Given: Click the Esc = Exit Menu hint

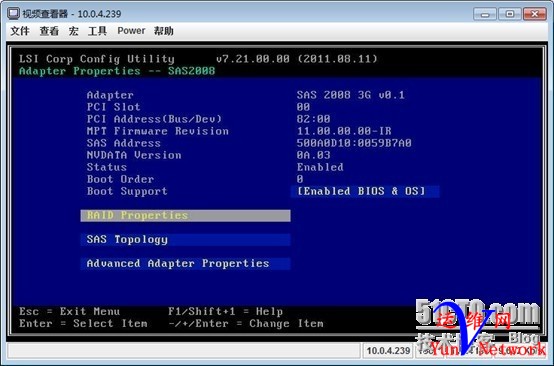Looking at the screenshot, I should (x=70, y=312).
